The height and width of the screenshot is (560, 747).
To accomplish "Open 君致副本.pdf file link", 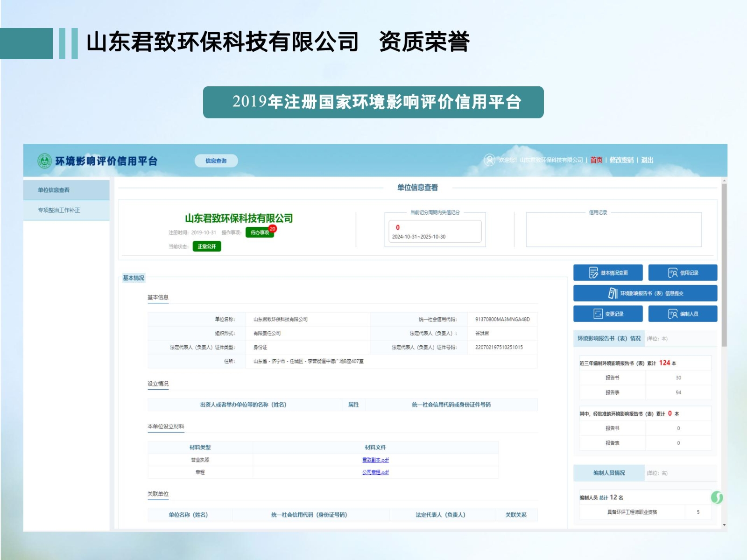I will tap(375, 460).
